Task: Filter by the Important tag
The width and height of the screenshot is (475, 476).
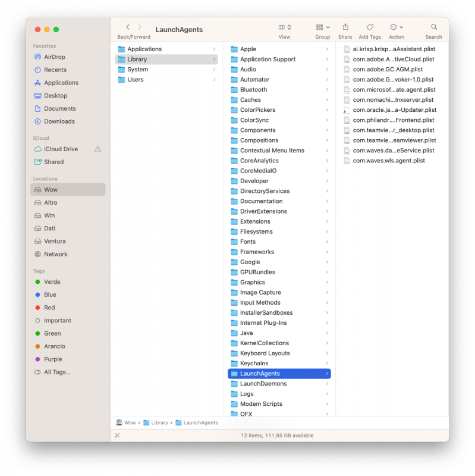Action: tap(68, 321)
